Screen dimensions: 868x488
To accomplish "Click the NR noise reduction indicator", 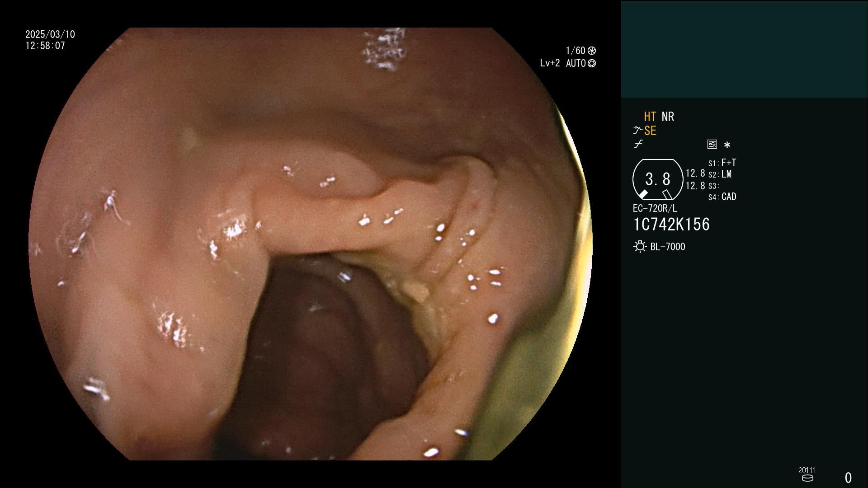I will coord(668,117).
